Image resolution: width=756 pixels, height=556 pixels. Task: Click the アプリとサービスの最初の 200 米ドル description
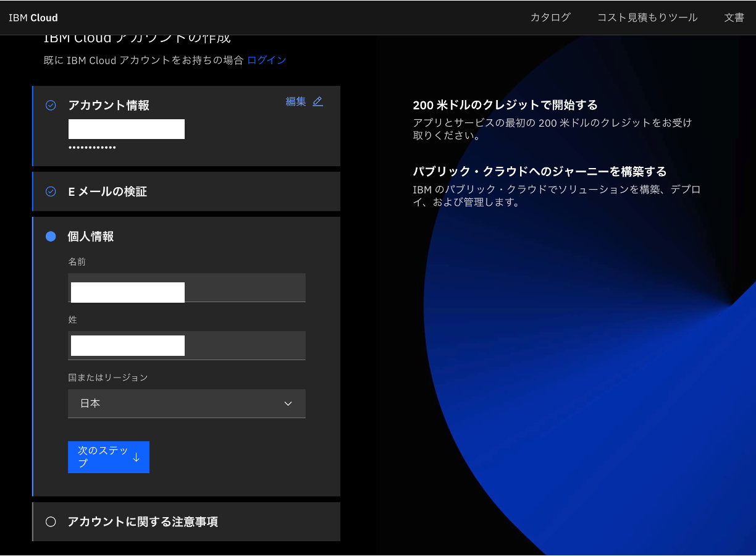552,129
